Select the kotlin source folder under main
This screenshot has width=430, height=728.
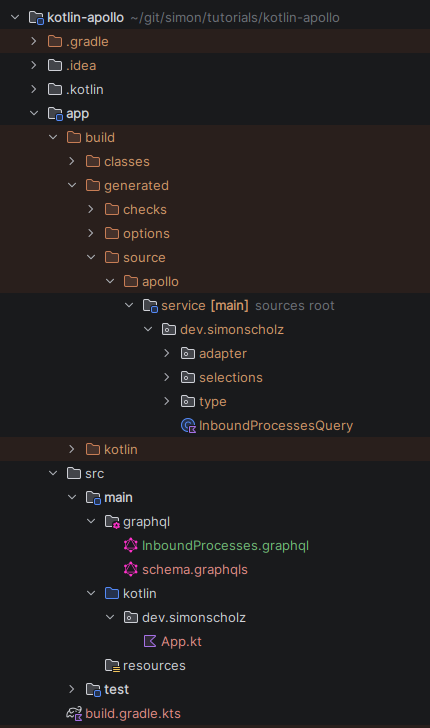pyautogui.click(x=139, y=593)
